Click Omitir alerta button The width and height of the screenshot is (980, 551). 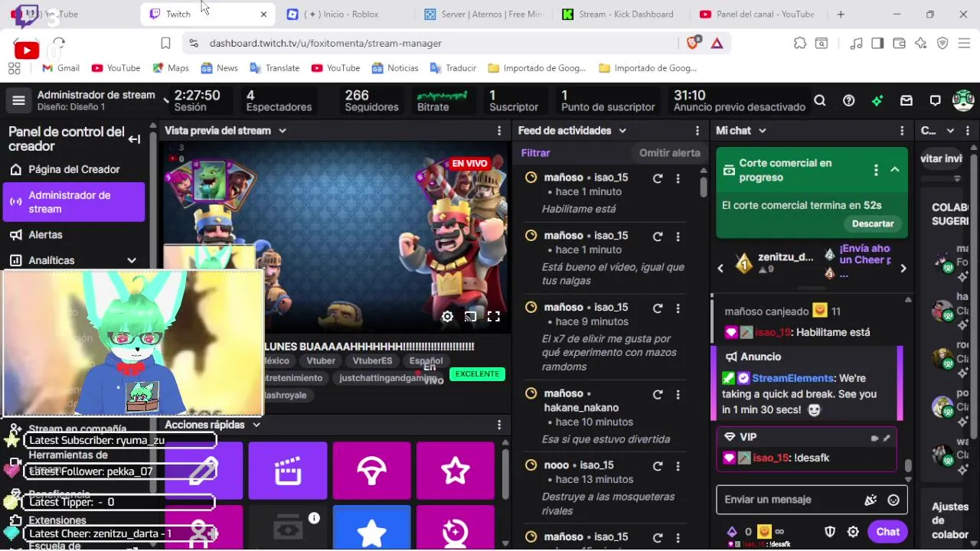pyautogui.click(x=670, y=153)
